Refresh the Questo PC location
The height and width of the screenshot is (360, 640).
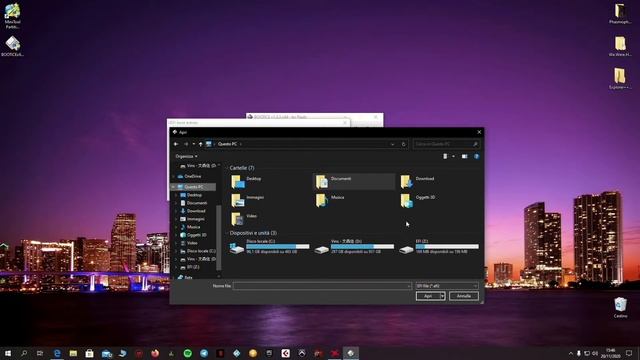coord(404,144)
